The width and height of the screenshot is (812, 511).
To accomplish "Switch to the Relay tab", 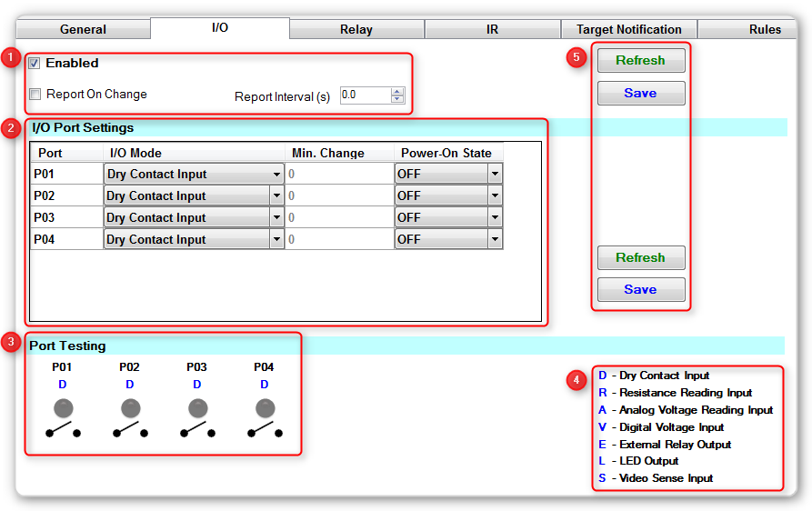I will [356, 29].
